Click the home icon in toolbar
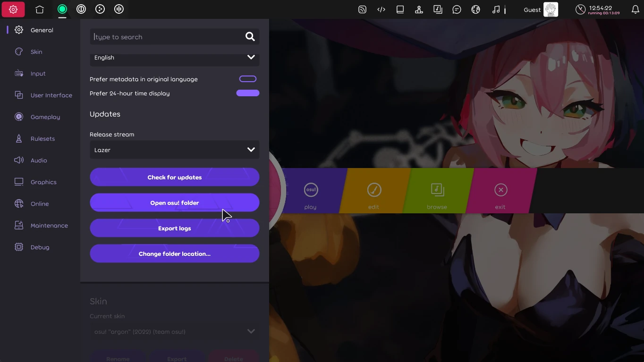The image size is (644, 362). click(x=40, y=9)
